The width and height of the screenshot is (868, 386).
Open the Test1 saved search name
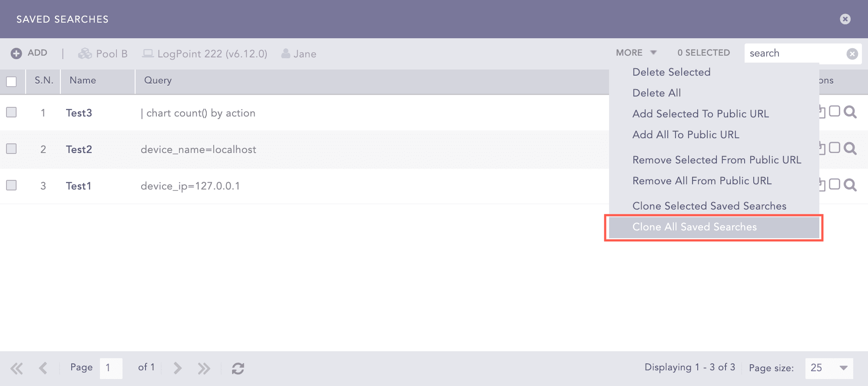[79, 186]
